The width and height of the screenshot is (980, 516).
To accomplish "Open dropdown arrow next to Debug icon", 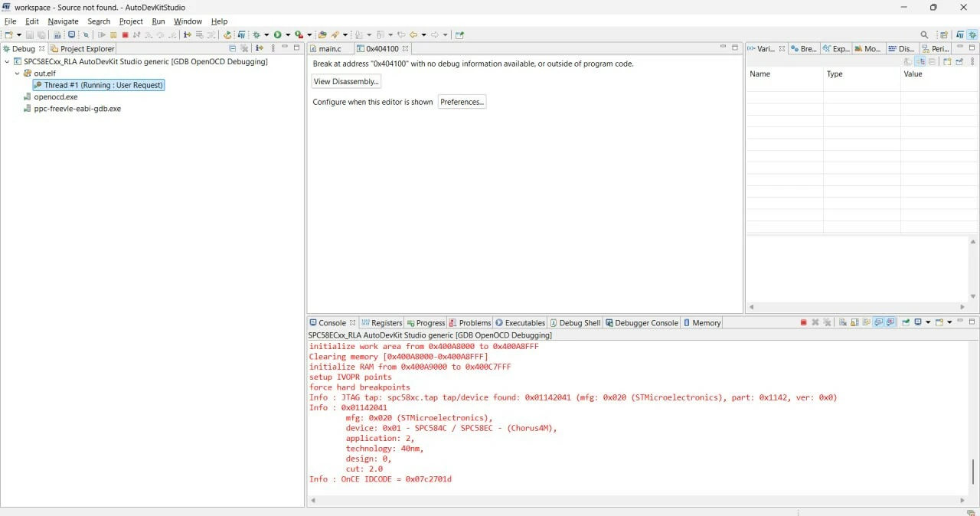I will (x=266, y=34).
